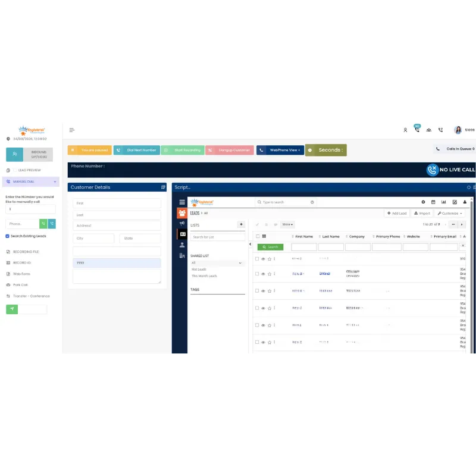Click the green dial phone button beside the Phone field
Viewport: 476px width, 476px height.
pos(43,224)
